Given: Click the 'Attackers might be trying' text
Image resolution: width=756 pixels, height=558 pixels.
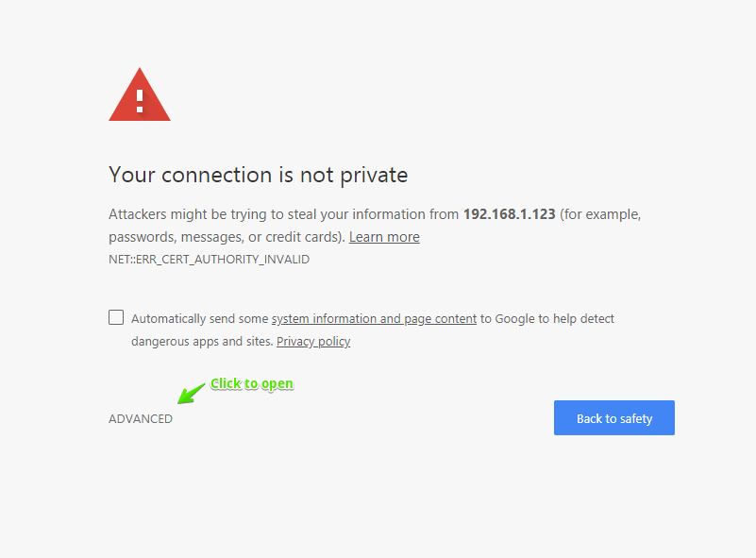Looking at the screenshot, I should pos(188,214).
